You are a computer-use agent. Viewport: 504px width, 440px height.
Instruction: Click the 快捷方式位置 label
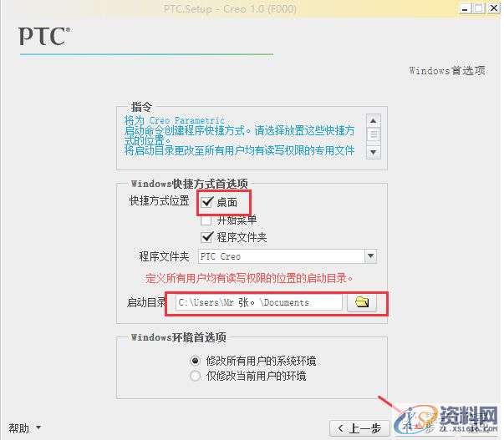tap(159, 200)
